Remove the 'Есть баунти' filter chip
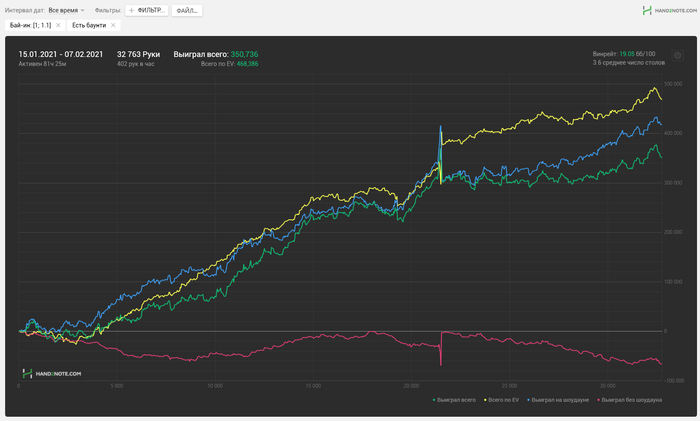The image size is (700, 421). [x=113, y=25]
